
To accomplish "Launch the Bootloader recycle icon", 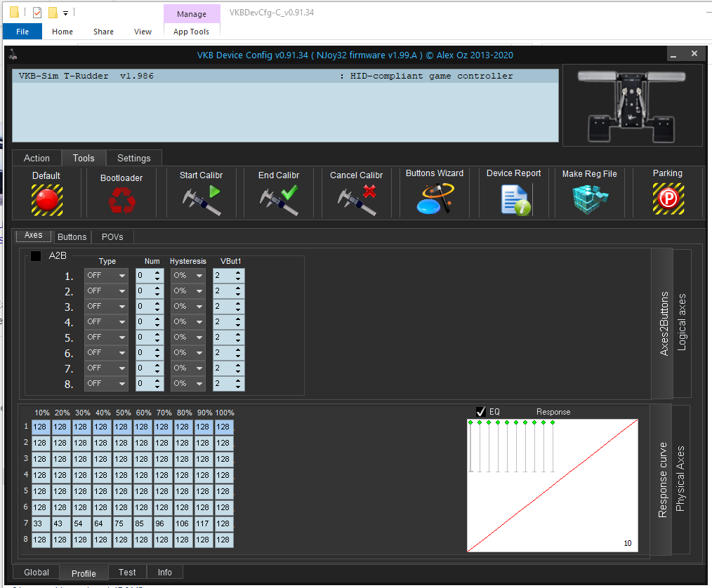I will click(121, 200).
